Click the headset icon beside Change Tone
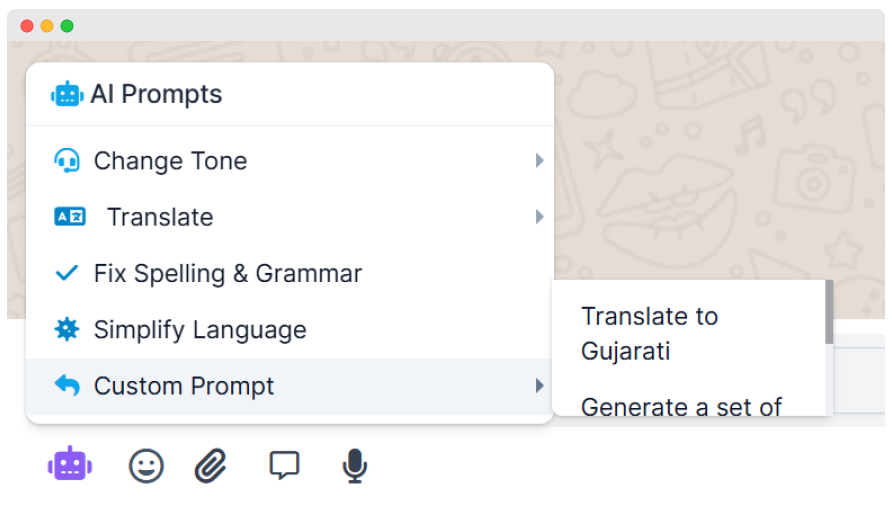Screen dimensions: 892x515 pyautogui.click(x=67, y=161)
